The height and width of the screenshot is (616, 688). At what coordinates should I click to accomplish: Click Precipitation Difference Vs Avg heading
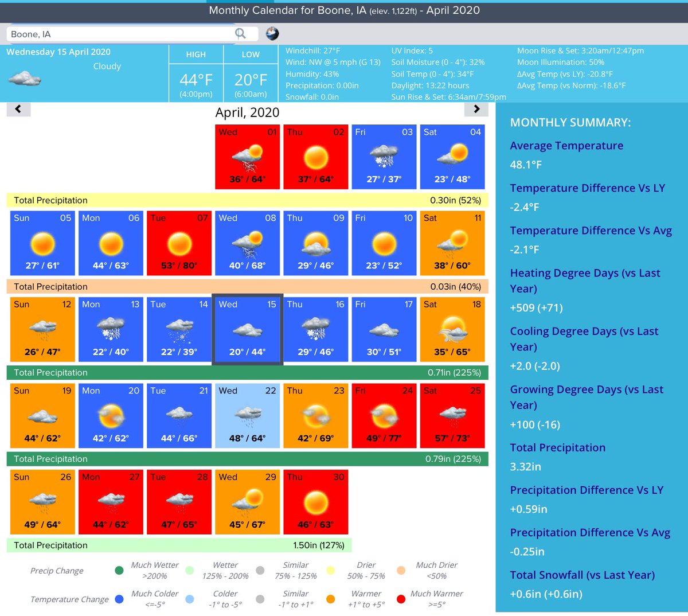pyautogui.click(x=590, y=532)
